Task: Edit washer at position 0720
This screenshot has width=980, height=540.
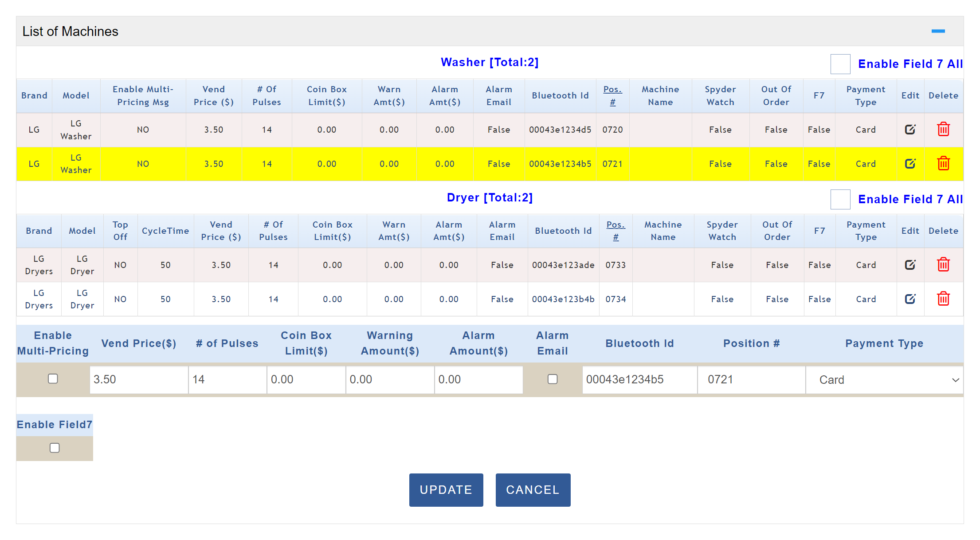Action: 910,130
